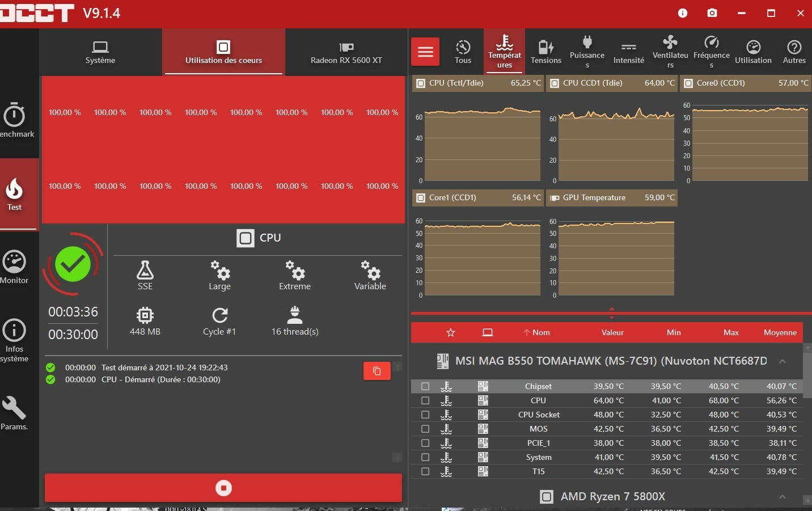812x511 pixels.
Task: Click the chip icon next to AMD Ryzen 7 5800X
Action: pos(547,497)
